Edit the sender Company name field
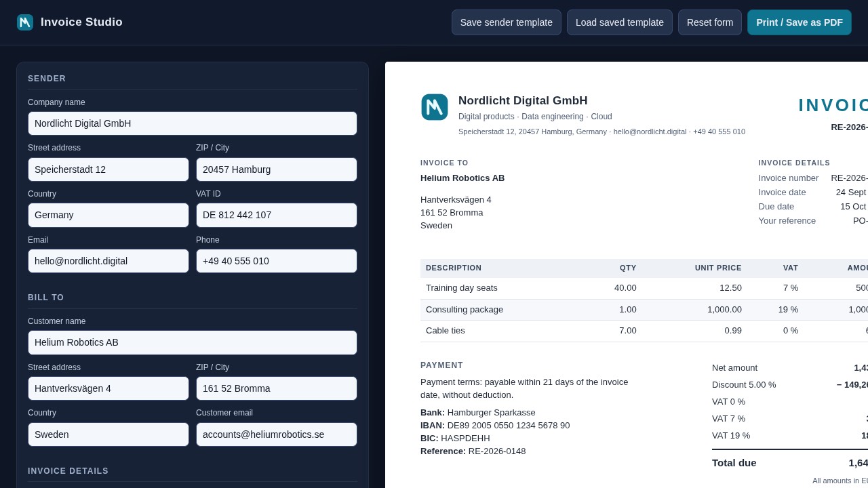Viewport: 868px width, 488px height. (x=193, y=123)
